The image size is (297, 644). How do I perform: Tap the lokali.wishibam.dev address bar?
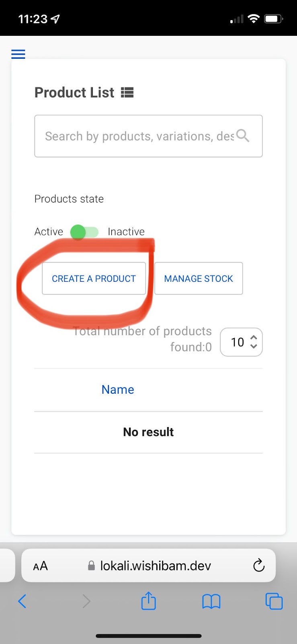[148, 566]
